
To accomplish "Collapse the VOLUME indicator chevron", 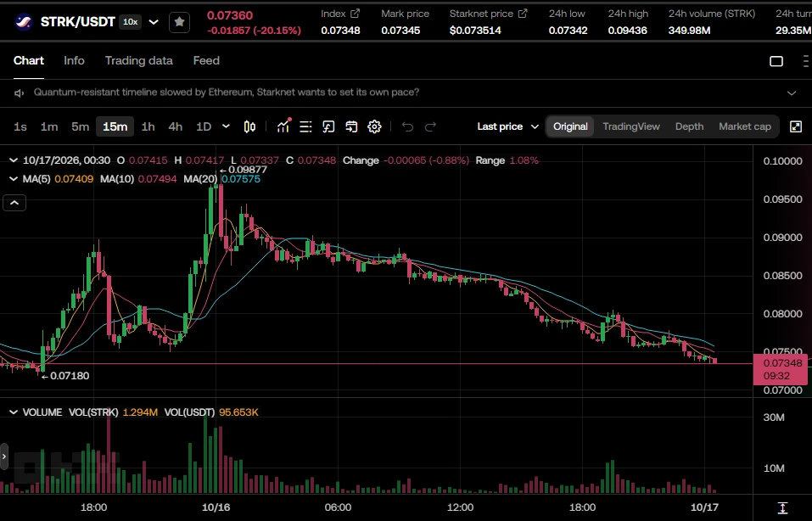I will point(14,412).
